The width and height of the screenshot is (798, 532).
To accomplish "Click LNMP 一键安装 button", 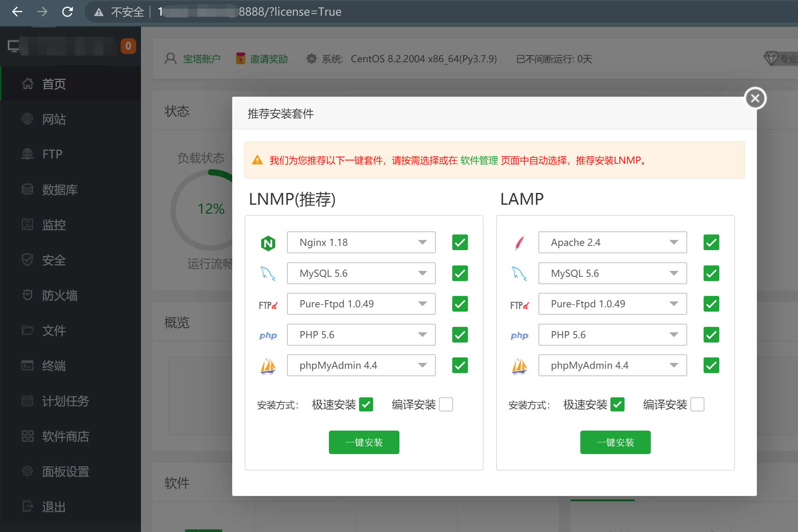I will point(364,442).
